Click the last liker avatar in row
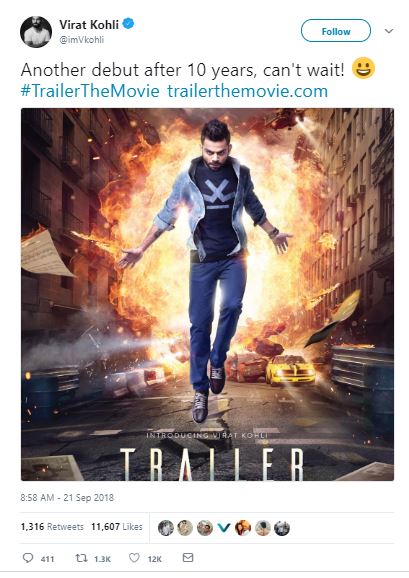This screenshot has width=409, height=578. [282, 528]
